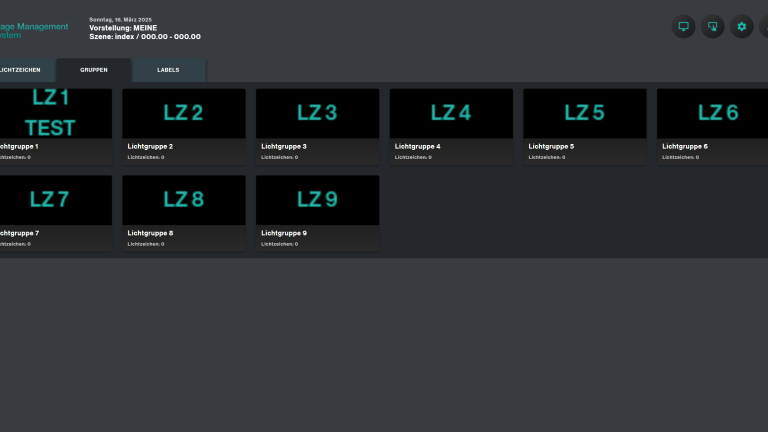Open the Labels tab
This screenshot has width=768, height=432.
(168, 70)
